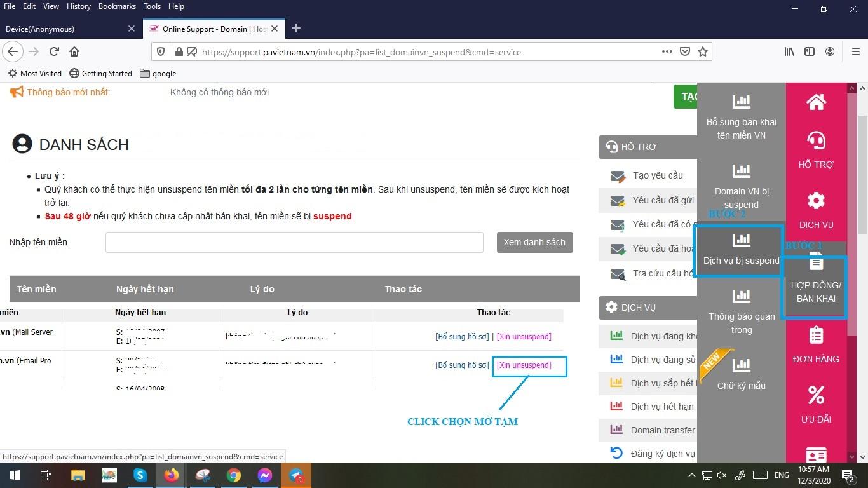Open Chrome from the taskbar
This screenshot has width=868, height=488.
coord(234,475)
